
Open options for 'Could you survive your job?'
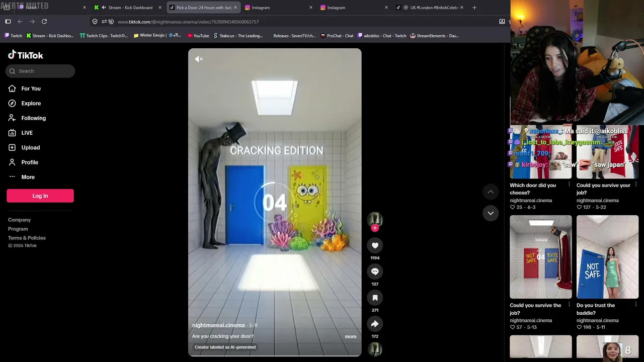[635, 185]
